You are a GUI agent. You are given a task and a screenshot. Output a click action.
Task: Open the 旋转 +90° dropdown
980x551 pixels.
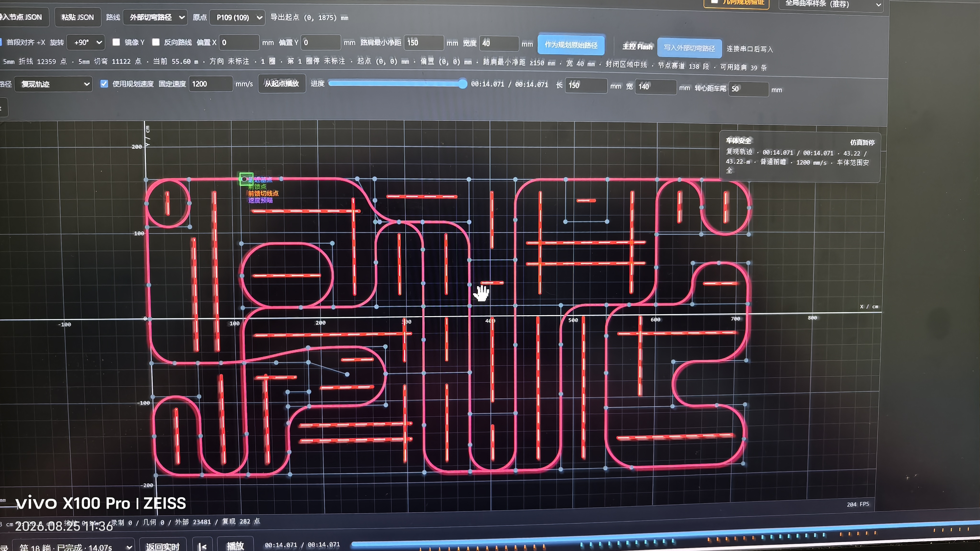click(86, 42)
